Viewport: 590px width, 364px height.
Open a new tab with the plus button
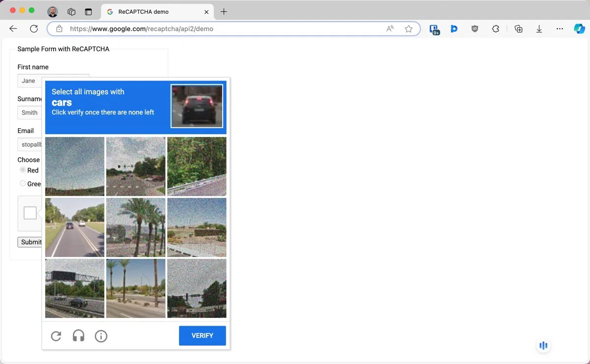224,12
